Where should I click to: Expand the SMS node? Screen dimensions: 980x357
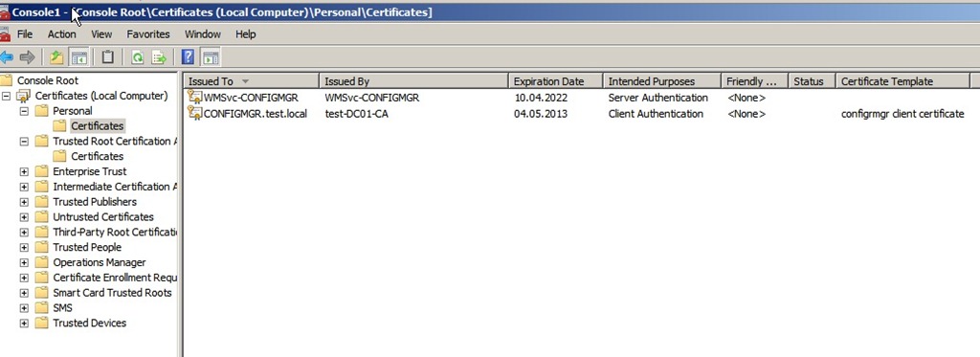click(x=24, y=307)
